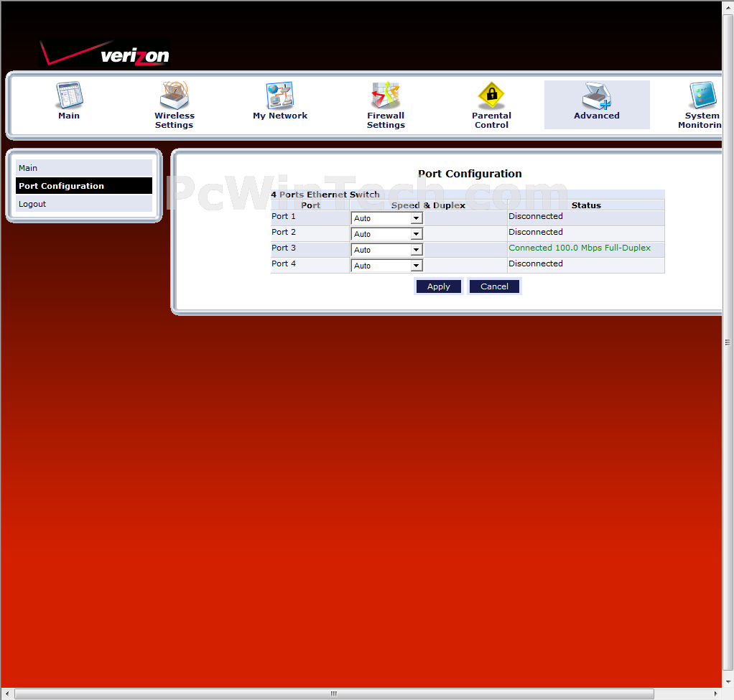Click the 'Status' column header
The height and width of the screenshot is (700, 734).
[586, 205]
